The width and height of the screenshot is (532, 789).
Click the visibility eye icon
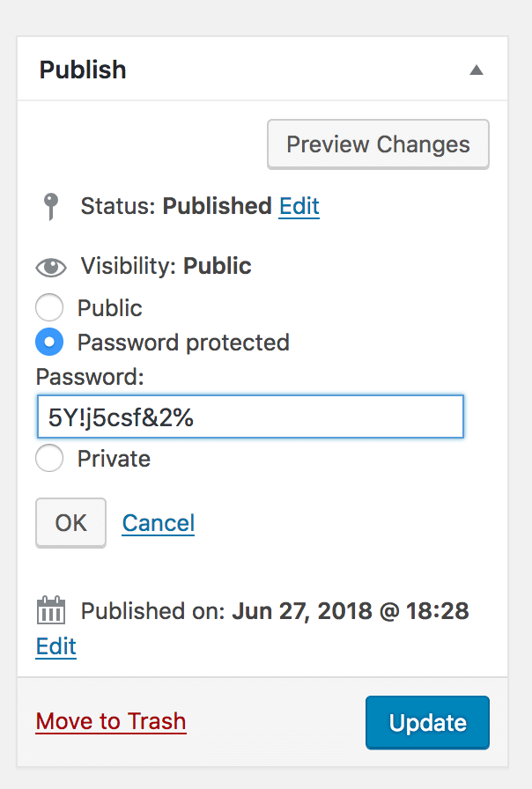pyautogui.click(x=51, y=267)
